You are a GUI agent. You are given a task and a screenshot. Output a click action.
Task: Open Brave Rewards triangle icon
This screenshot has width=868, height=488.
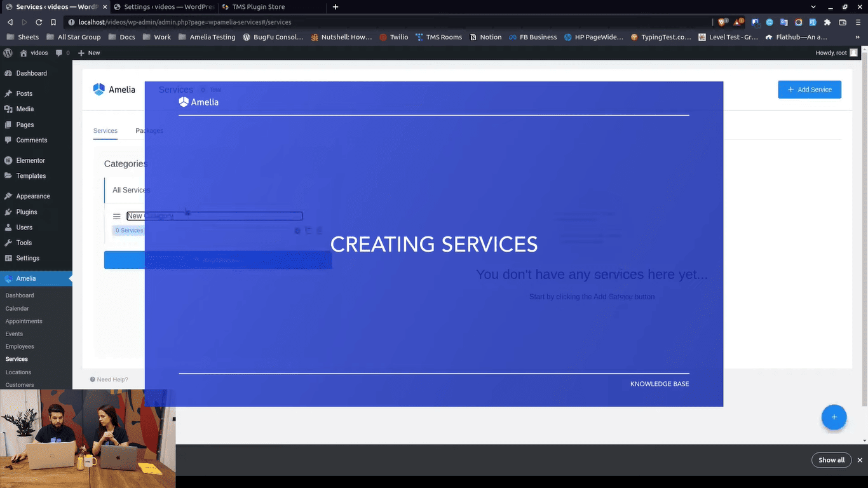click(x=738, y=22)
